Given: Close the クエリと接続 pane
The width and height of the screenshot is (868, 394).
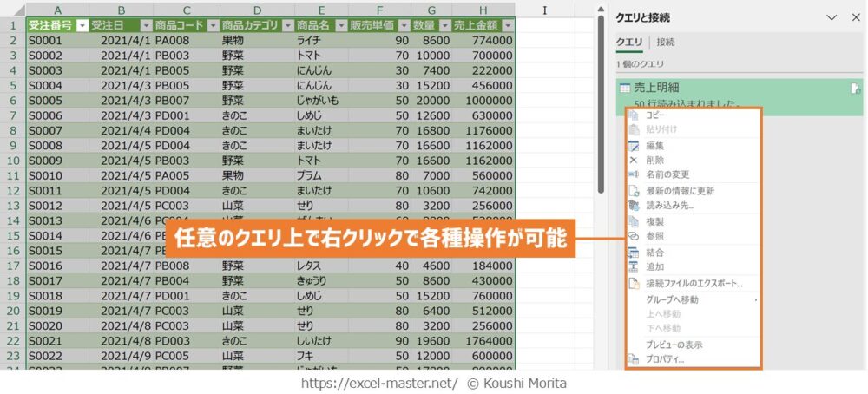Looking at the screenshot, I should 854,17.
